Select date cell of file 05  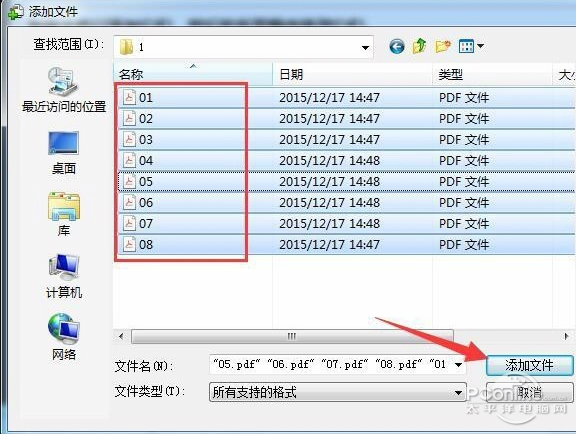(x=329, y=181)
